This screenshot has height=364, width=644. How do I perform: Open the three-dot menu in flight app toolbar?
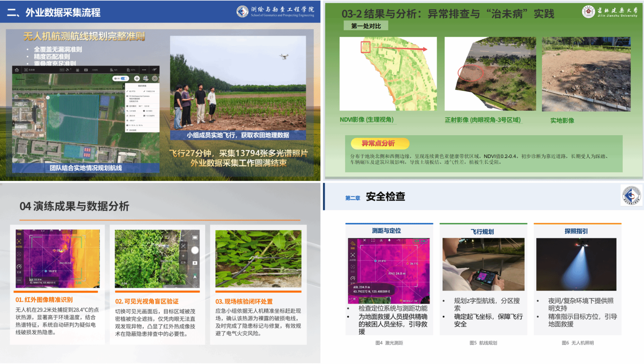(144, 70)
